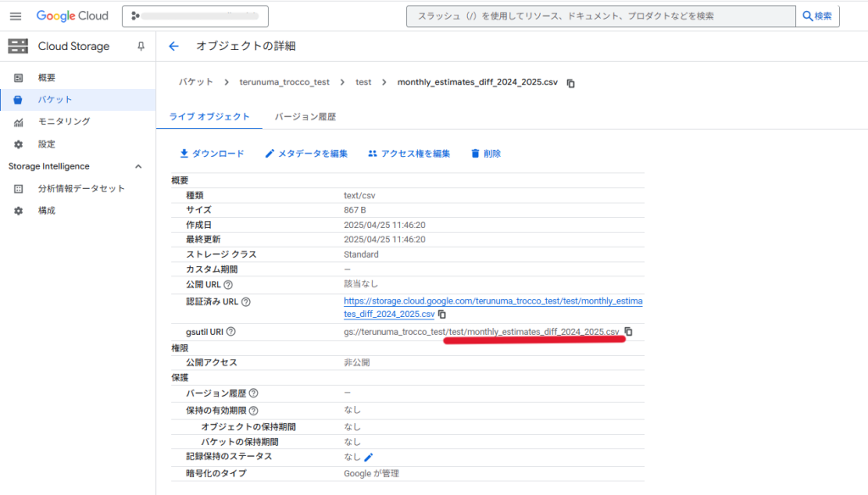Screen dimensions: 868x495
Task: Open help for バージョン履歴 row
Action: click(253, 393)
